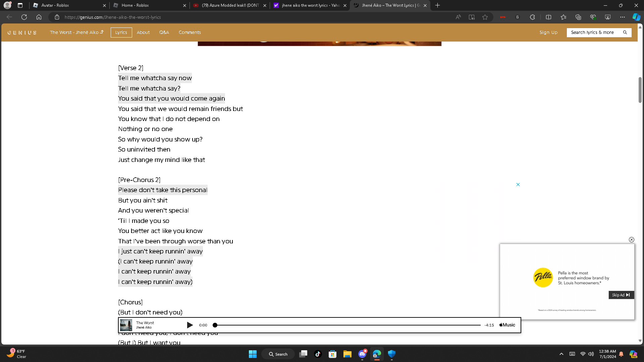This screenshot has width=644, height=362.
Task: Start a Screenshot capture
Action: [608, 17]
